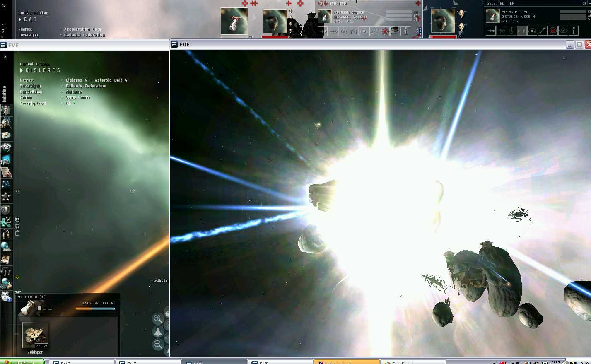591x364 pixels.
Task: Open the star map constellation icon
Action: coord(6,185)
